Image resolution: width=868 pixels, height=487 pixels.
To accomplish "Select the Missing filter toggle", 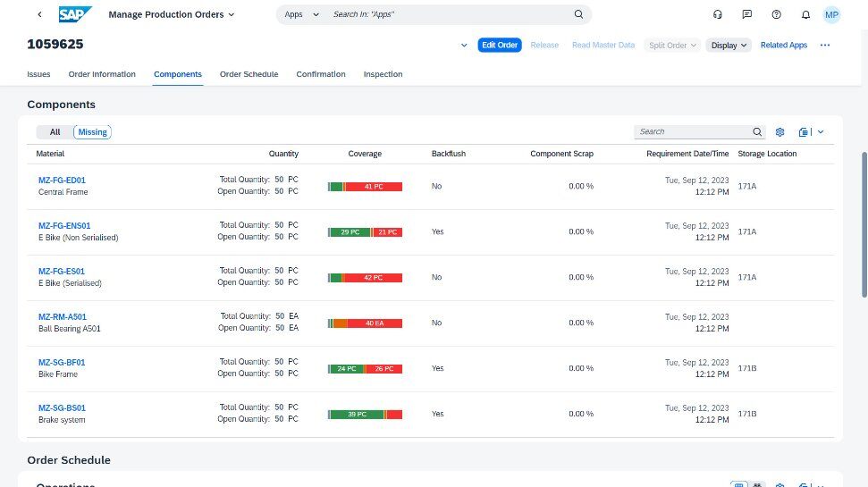I will (92, 132).
